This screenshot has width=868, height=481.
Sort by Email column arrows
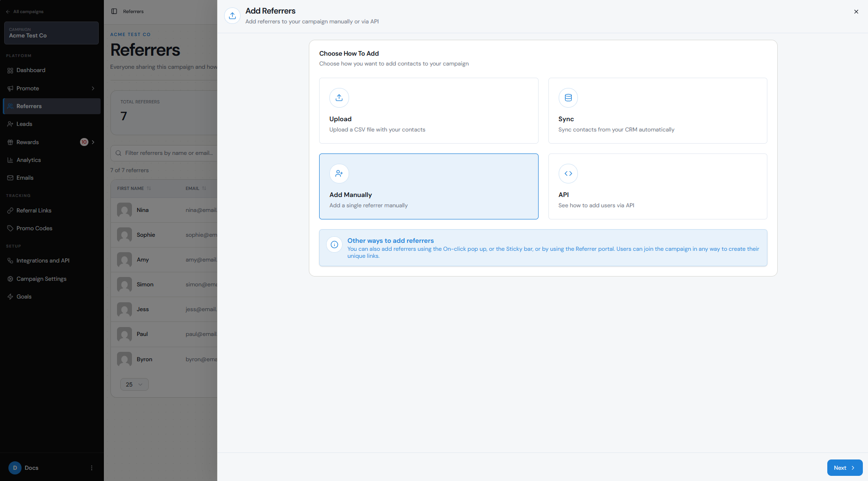pyautogui.click(x=204, y=189)
